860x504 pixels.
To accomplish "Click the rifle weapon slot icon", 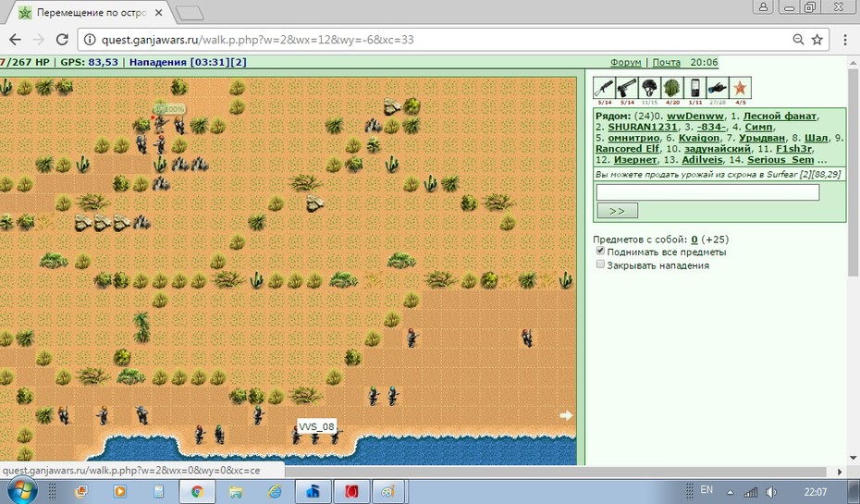I will 605,88.
